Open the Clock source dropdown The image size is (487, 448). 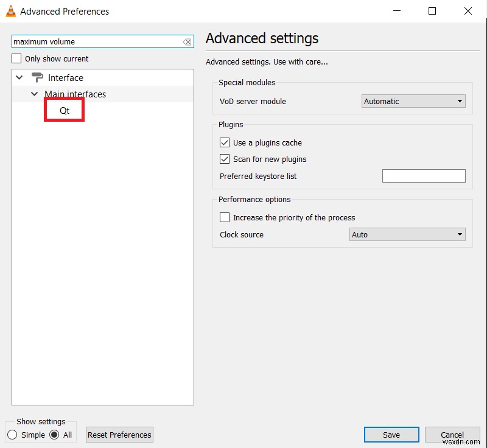point(407,234)
